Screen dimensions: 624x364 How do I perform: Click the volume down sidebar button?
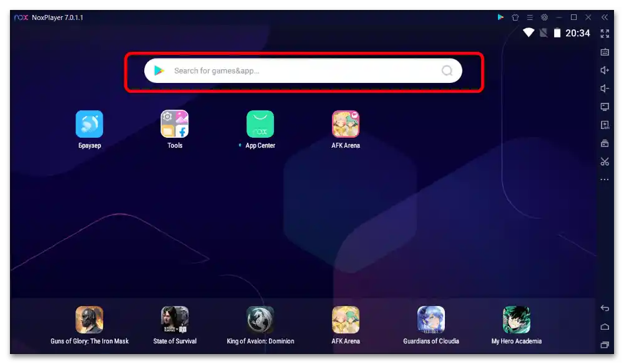605,89
